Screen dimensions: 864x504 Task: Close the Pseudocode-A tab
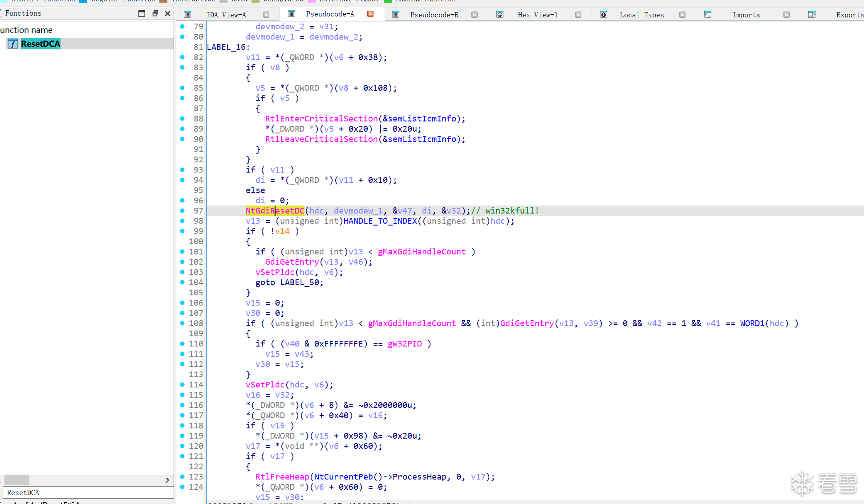pyautogui.click(x=370, y=14)
